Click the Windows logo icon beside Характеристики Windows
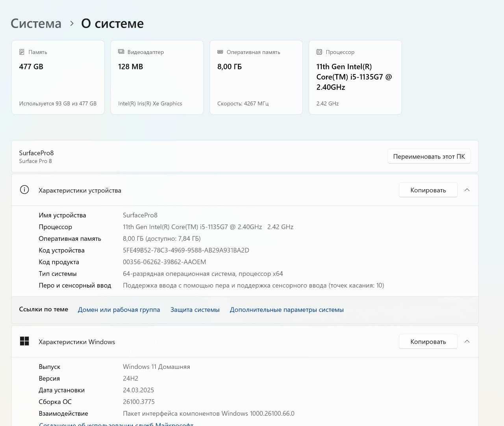This screenshot has width=504, height=426. [x=24, y=341]
